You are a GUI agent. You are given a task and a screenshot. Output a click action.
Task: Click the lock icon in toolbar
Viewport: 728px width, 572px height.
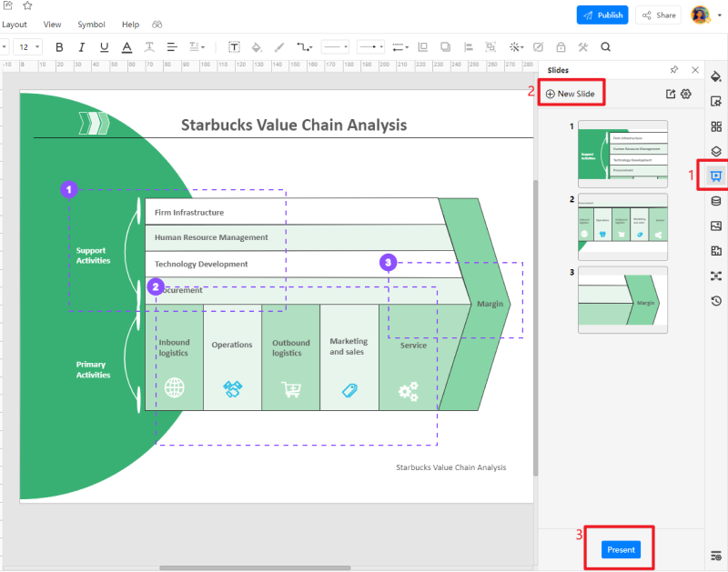pyautogui.click(x=561, y=47)
